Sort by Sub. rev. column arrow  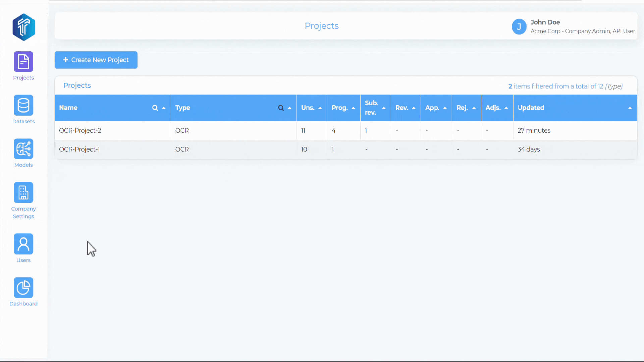coord(384,108)
